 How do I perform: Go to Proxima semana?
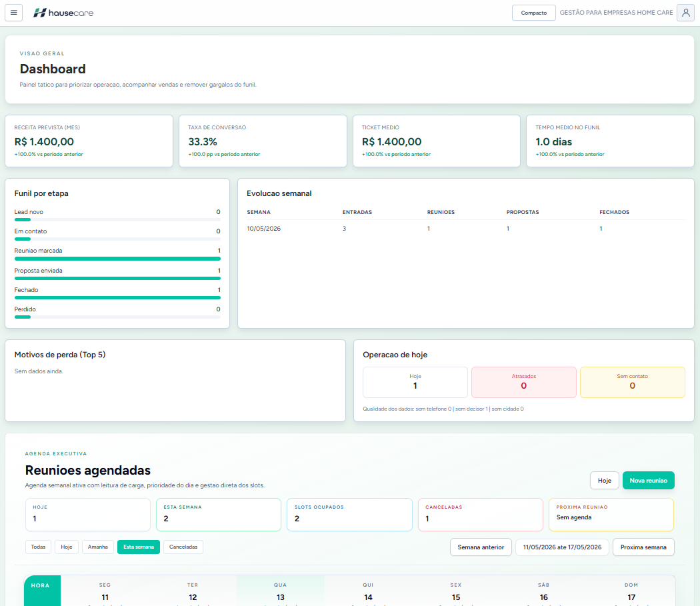coord(643,547)
